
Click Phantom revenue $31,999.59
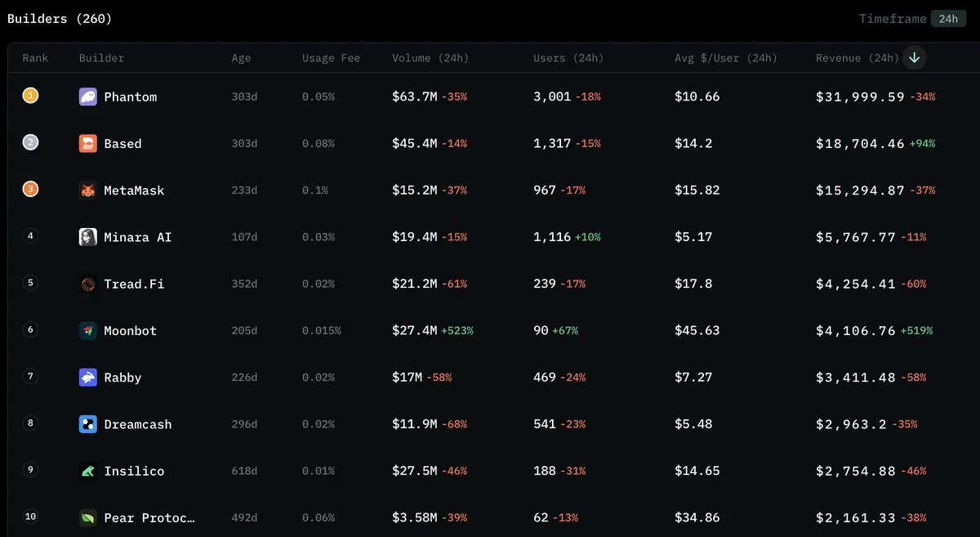[x=860, y=96]
